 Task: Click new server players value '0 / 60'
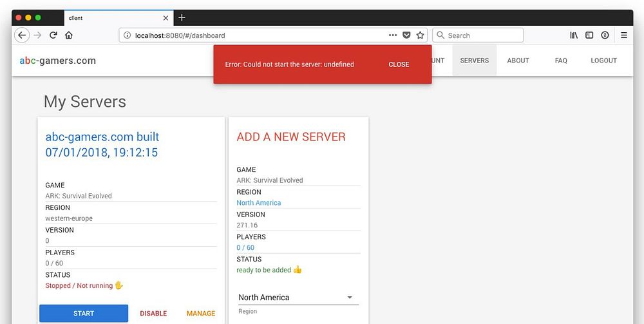(x=245, y=247)
